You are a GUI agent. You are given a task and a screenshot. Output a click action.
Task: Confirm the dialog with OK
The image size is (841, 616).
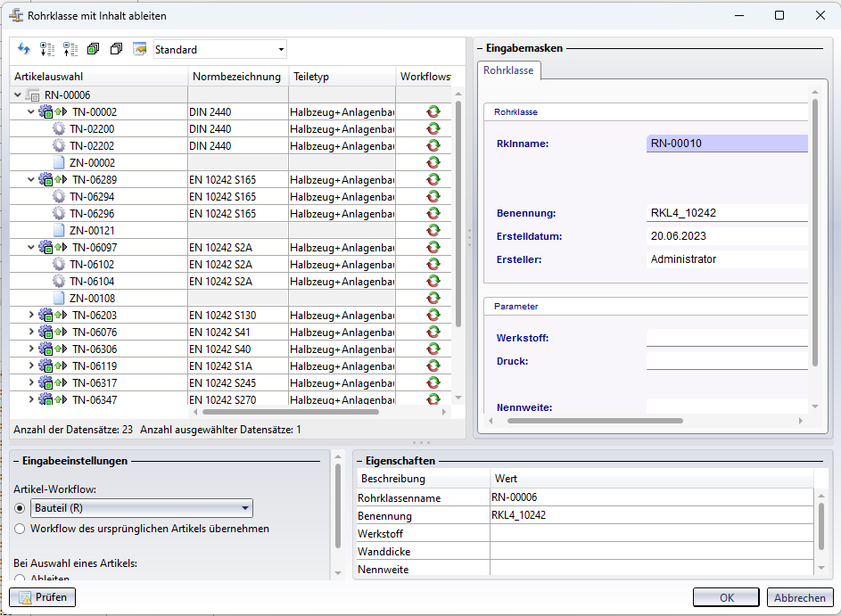[x=726, y=598]
